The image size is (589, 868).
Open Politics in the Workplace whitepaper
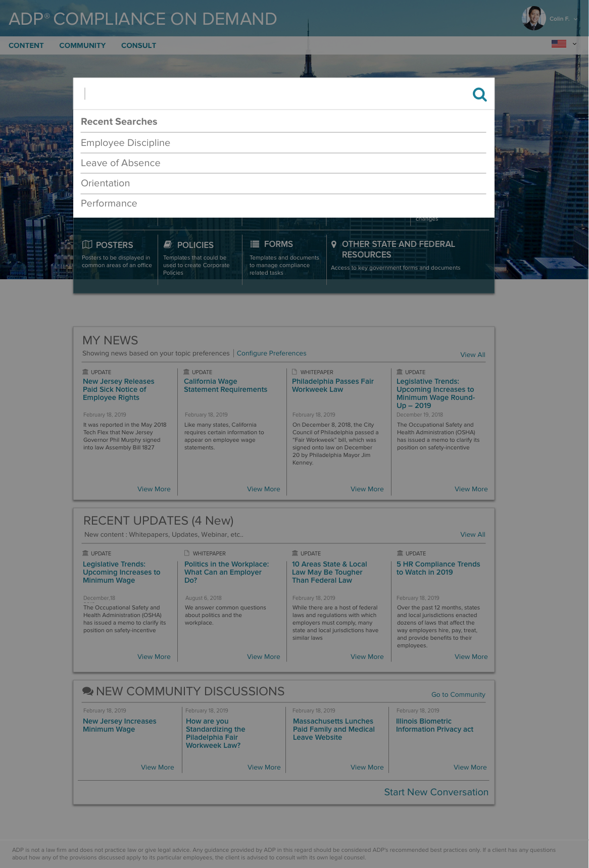coord(226,572)
